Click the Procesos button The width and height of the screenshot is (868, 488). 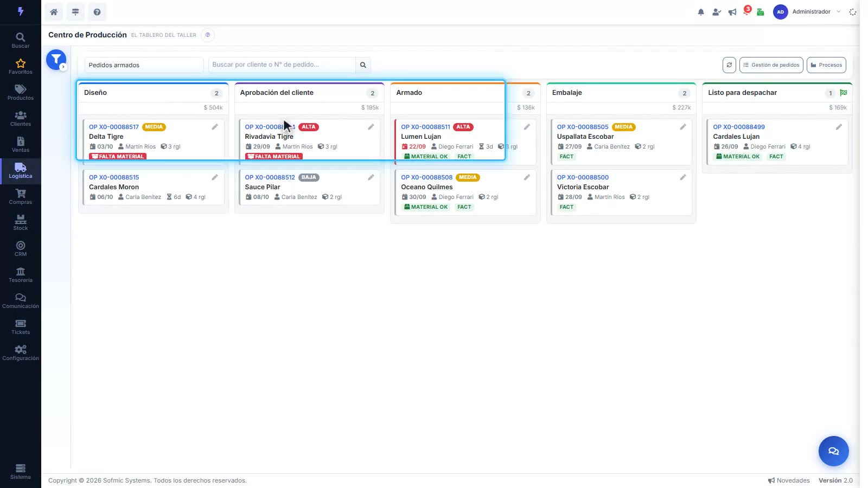(x=826, y=65)
